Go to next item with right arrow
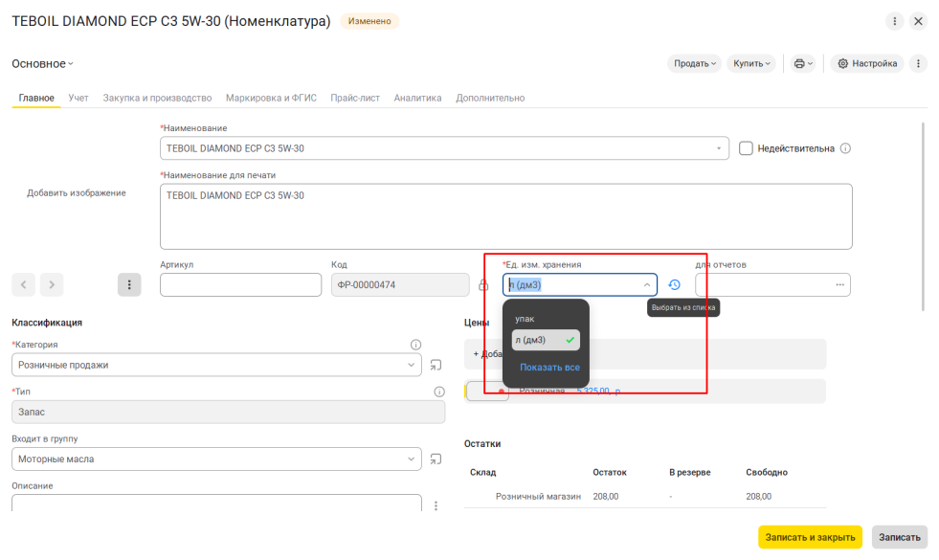Screen dimensions: 939x560 tap(52, 285)
